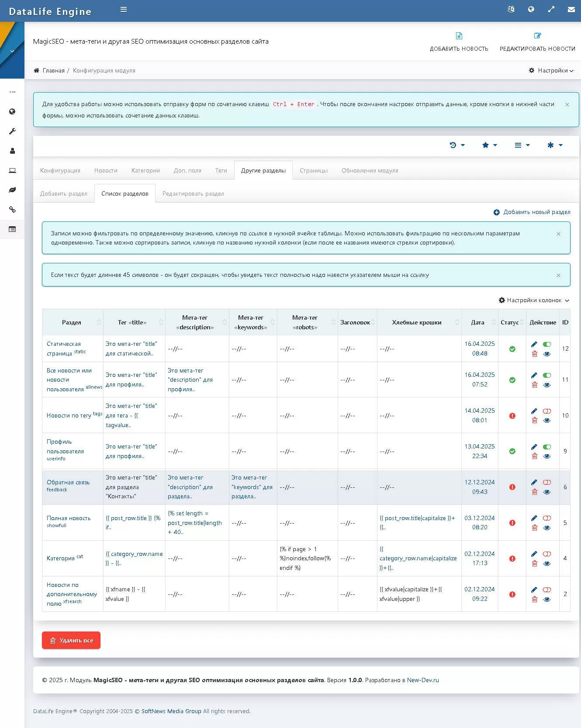581x728 pixels.
Task: Delete the Статическая страница row via trash
Action: 534,354
